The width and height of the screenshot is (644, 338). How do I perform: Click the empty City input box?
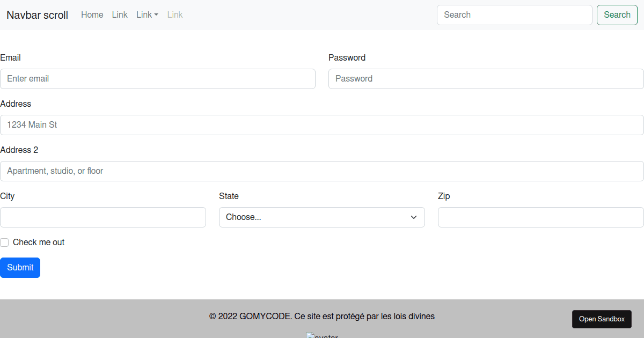[103, 217]
